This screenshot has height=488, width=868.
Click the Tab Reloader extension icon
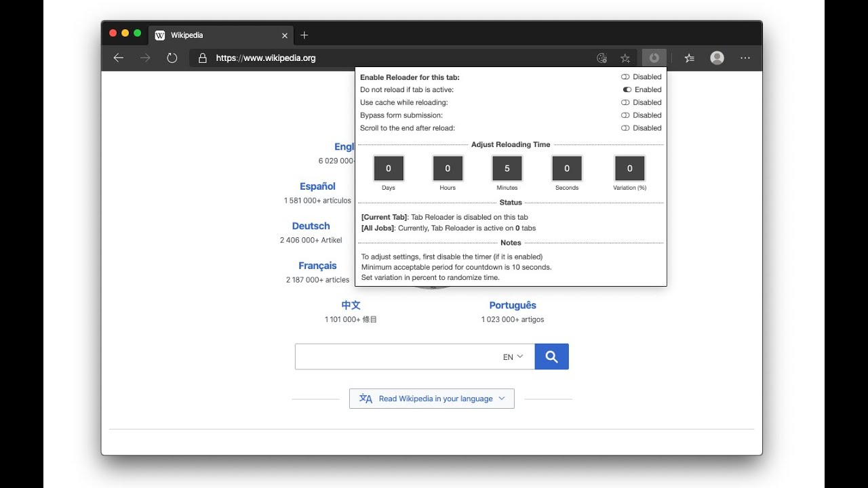tap(654, 58)
